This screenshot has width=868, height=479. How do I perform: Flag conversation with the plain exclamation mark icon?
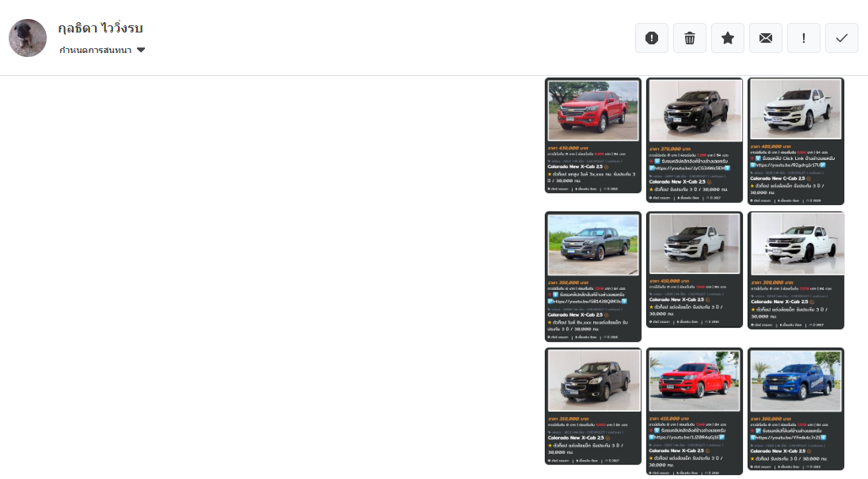pos(804,38)
